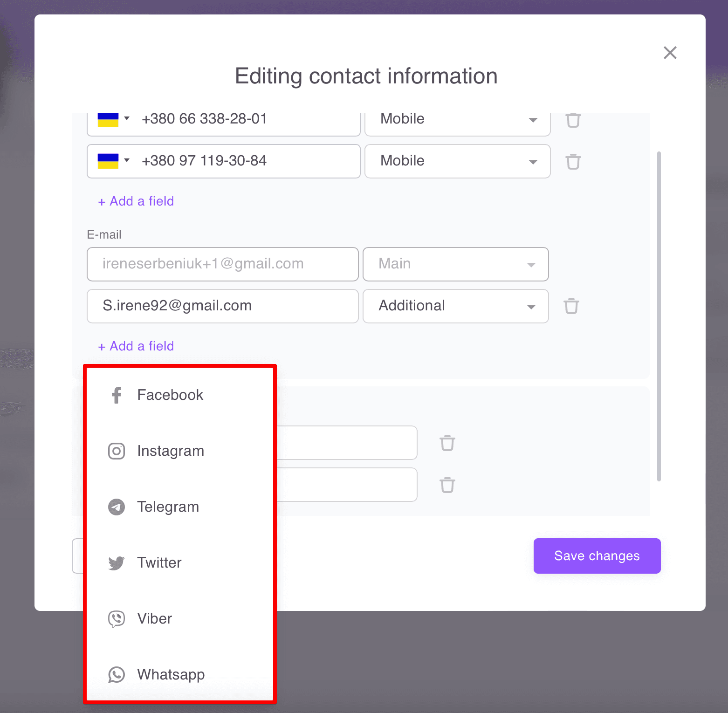This screenshot has height=713, width=728.
Task: Add a field under the phone numbers
Action: pos(136,201)
